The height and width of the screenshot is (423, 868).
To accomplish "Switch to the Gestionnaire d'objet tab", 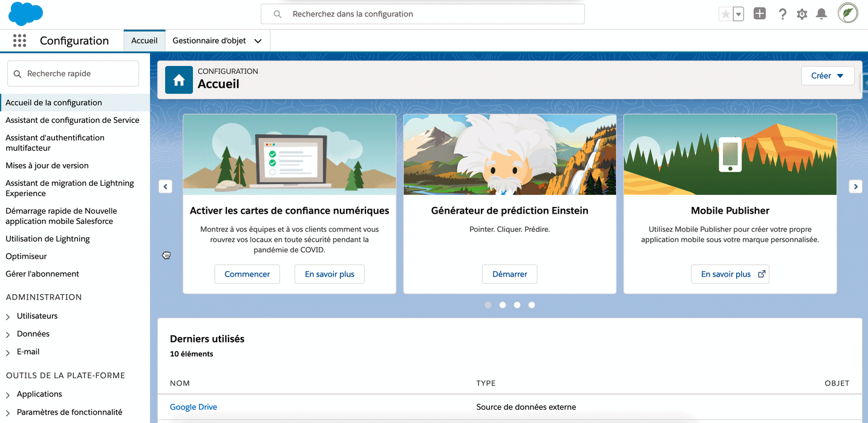I will point(209,41).
